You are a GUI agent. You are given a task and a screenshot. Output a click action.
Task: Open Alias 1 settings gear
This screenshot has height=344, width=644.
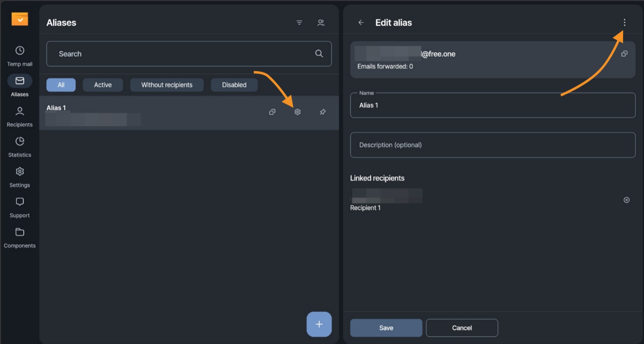(297, 112)
